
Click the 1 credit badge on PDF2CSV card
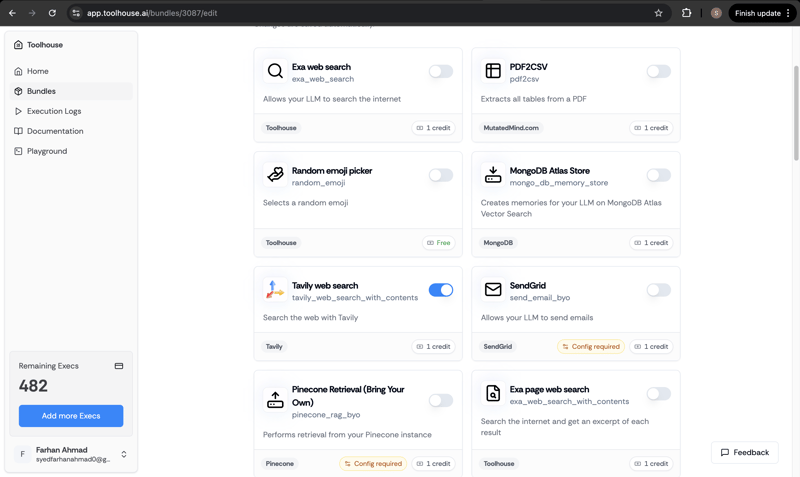652,128
